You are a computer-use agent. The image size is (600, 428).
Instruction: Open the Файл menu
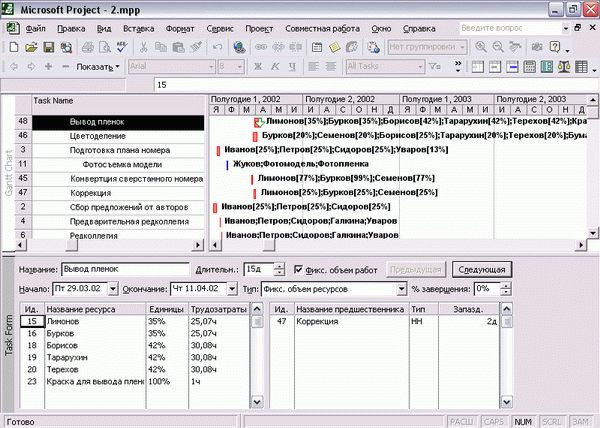36,29
